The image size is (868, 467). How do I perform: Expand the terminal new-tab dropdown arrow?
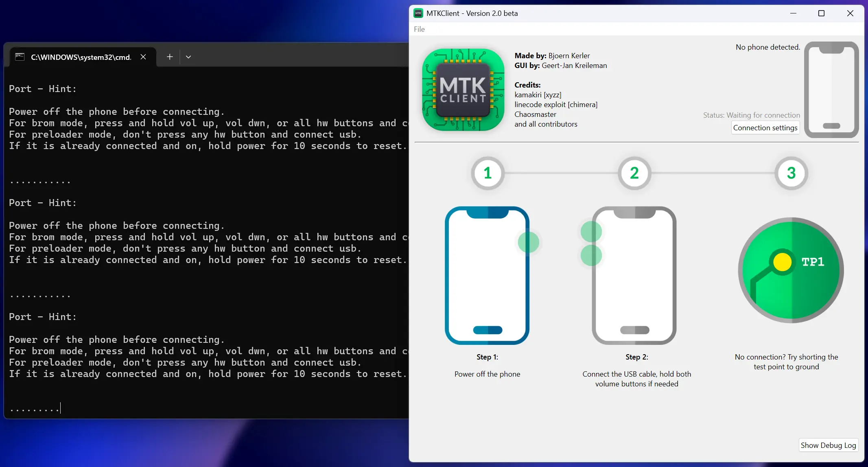188,57
